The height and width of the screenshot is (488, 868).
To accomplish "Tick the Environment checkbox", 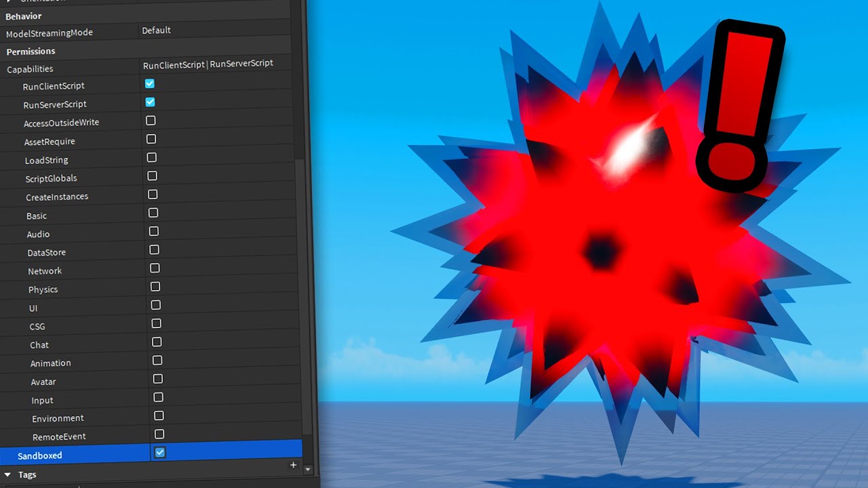I will 159,415.
